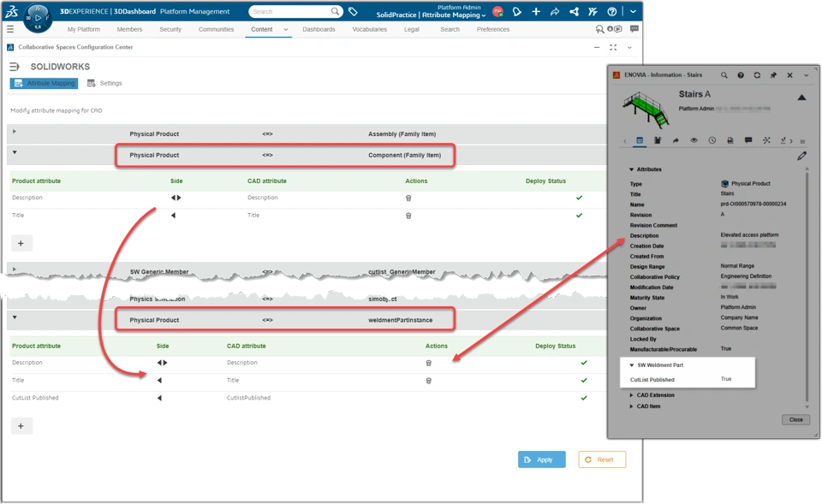The width and height of the screenshot is (822, 504).
Task: Click the ENOVIA panel vertical scrollbar
Action: (807, 288)
